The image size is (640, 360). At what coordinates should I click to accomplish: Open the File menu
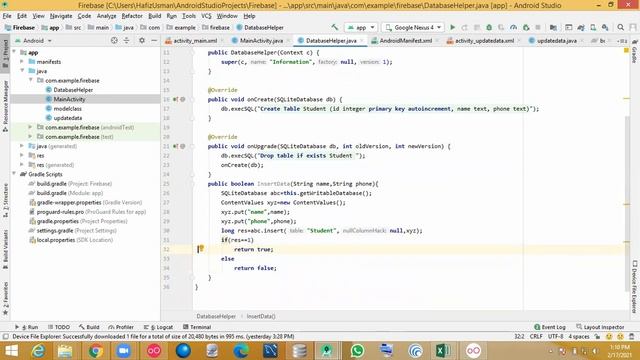[7, 16]
